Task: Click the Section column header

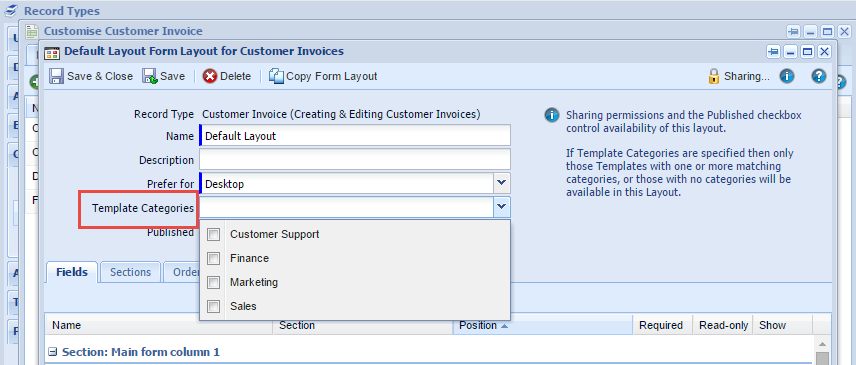Action: coord(362,325)
